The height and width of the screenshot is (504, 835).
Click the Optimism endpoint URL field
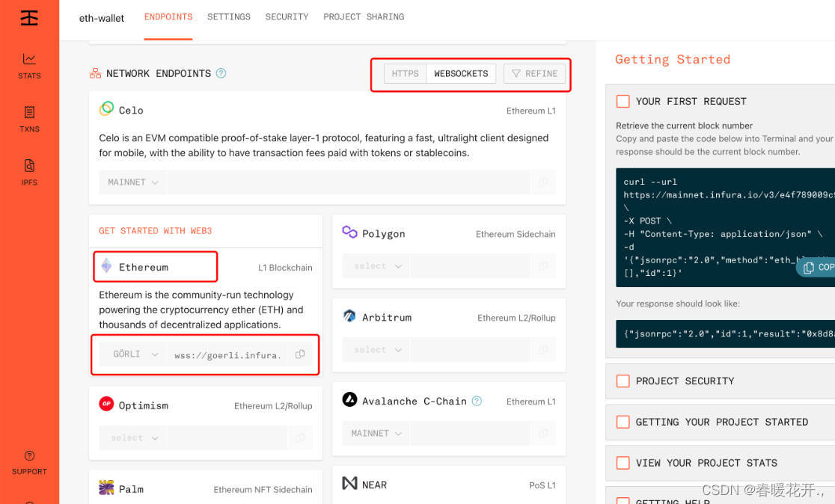tap(227, 437)
